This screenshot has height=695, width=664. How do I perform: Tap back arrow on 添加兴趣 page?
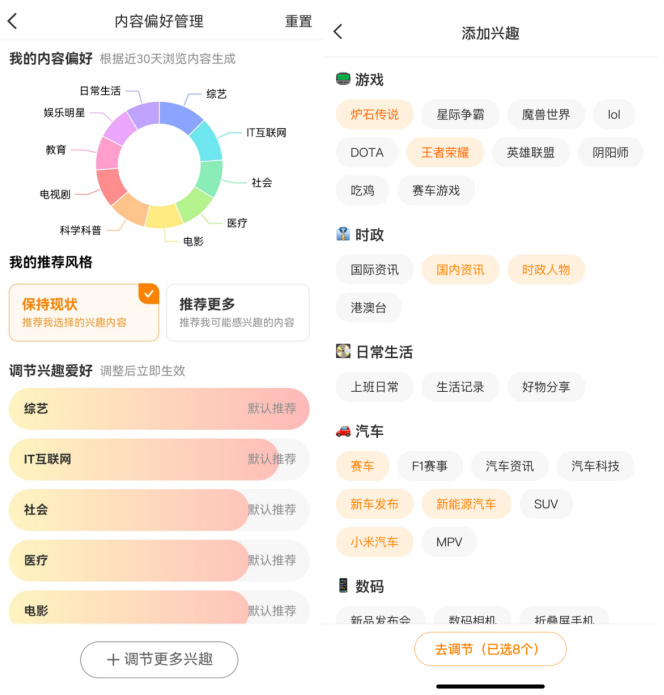click(338, 32)
